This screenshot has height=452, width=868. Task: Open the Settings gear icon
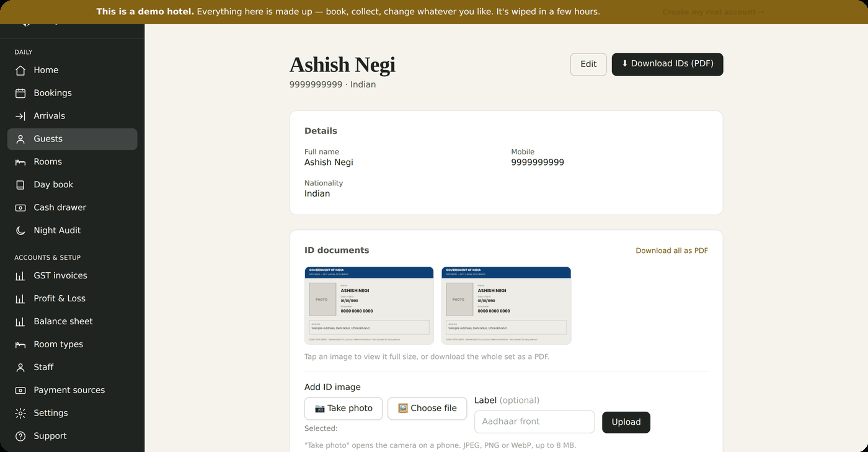[x=20, y=413]
